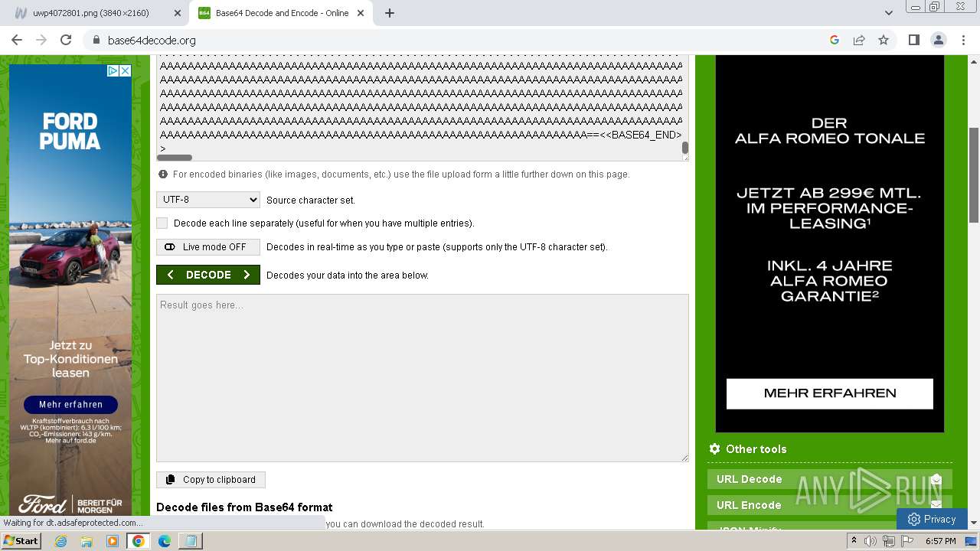Click the page scrollbar down arrow
The image size is (980, 551).
pos(974,523)
